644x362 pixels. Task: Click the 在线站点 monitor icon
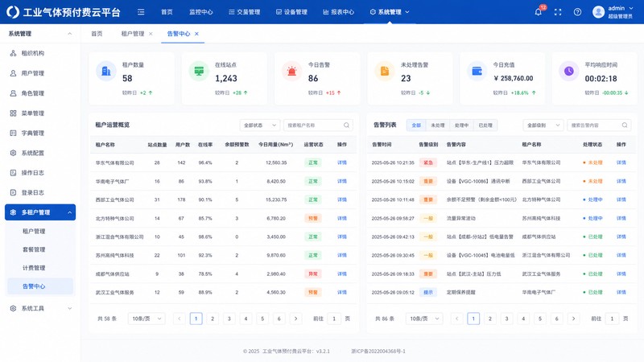pyautogui.click(x=199, y=71)
